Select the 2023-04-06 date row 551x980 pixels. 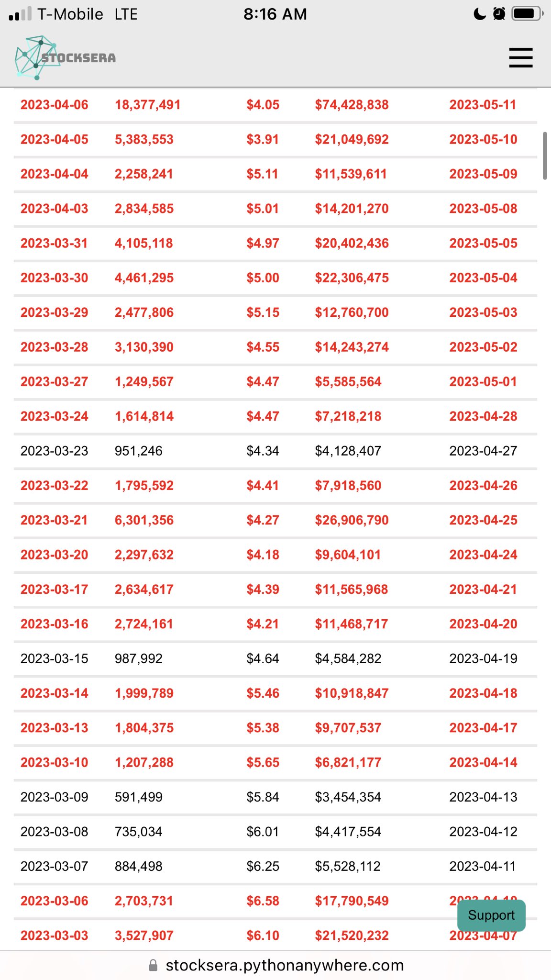(x=55, y=105)
